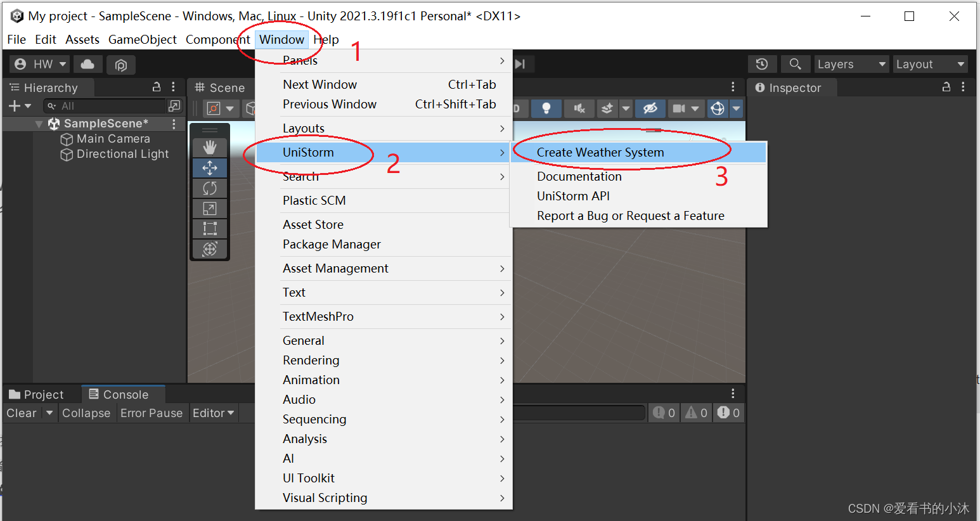The image size is (980, 521).
Task: Open the Scene view options menu
Action: [x=733, y=87]
